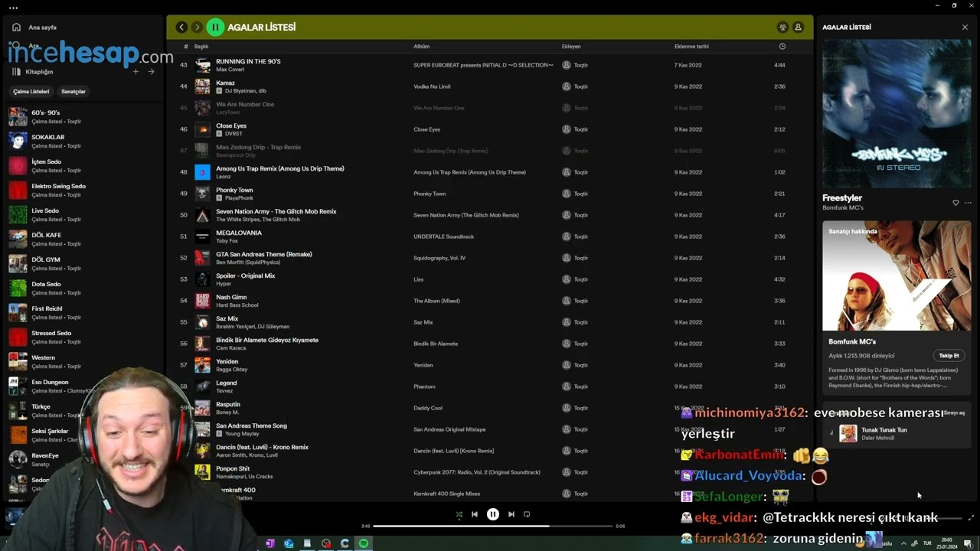Click the Freestyler album cover art

(x=897, y=113)
